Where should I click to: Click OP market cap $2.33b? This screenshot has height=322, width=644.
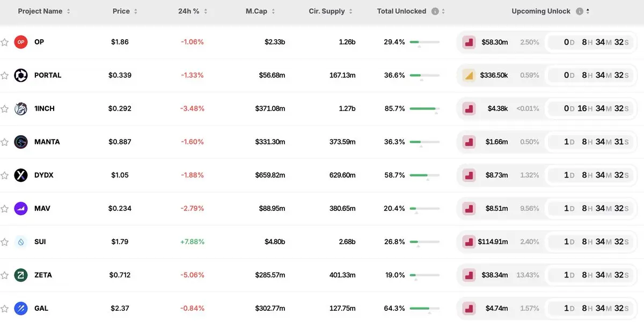point(275,42)
